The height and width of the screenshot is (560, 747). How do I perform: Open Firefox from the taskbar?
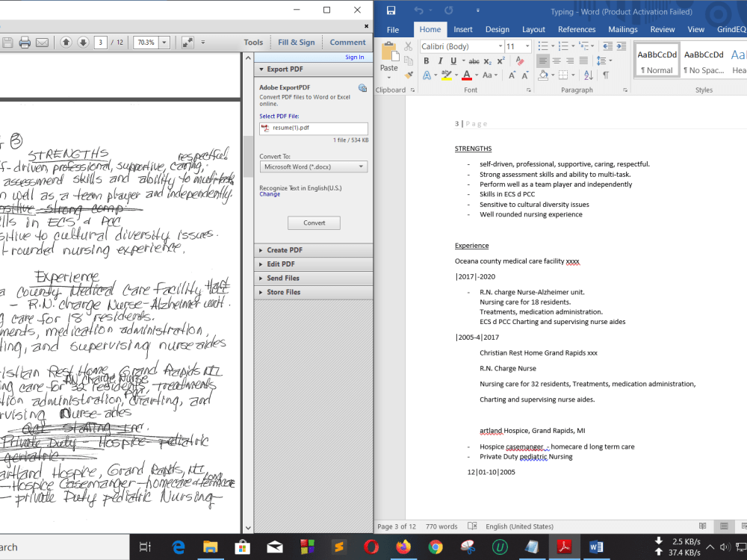403,547
